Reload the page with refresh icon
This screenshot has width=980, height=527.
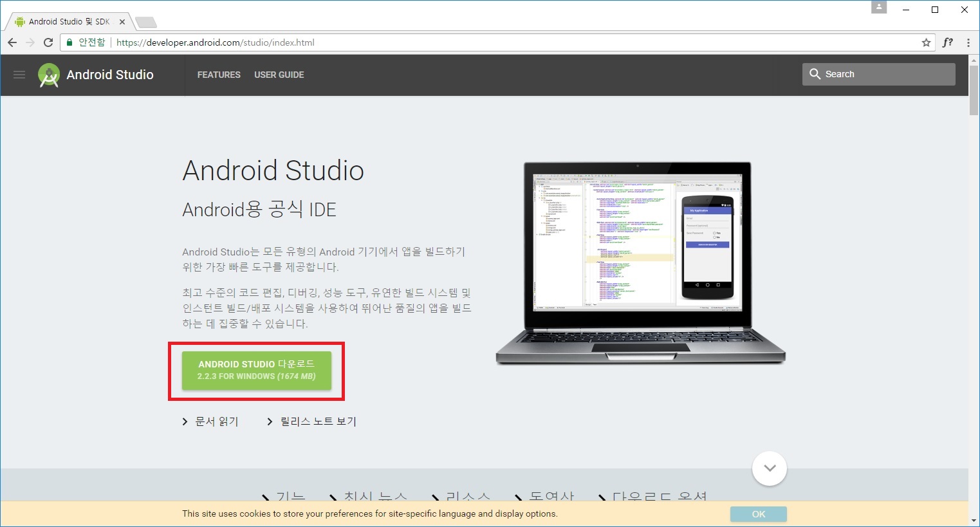pos(48,42)
